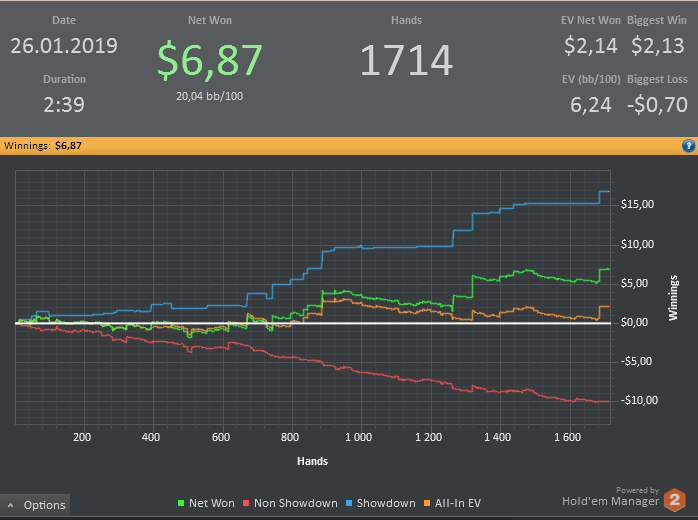Screen dimensions: 698x520
Task: Click the Hands x-axis title
Action: tap(312, 461)
